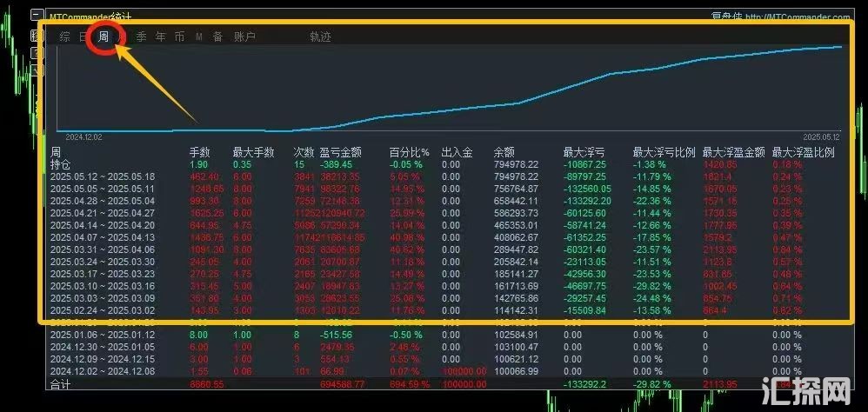The width and height of the screenshot is (868, 412).
Task: Click the max floating loss -132560.05
Action: point(589,189)
